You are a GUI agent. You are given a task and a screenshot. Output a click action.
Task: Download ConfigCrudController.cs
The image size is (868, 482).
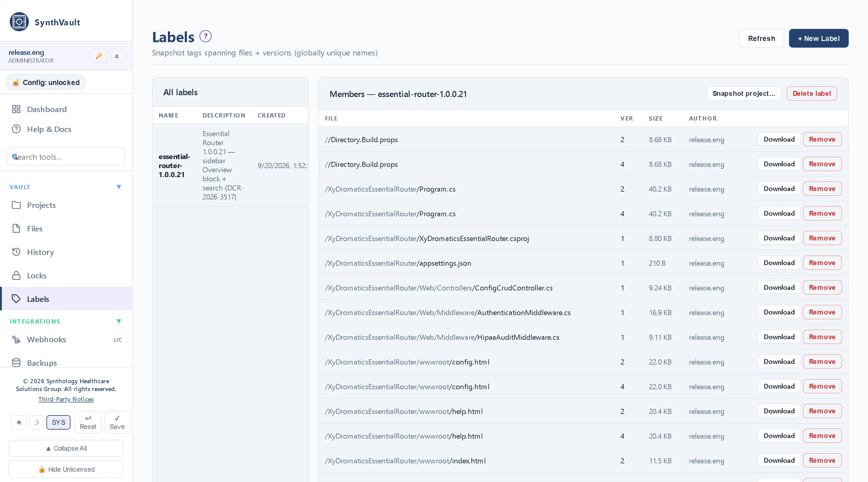pyautogui.click(x=779, y=288)
